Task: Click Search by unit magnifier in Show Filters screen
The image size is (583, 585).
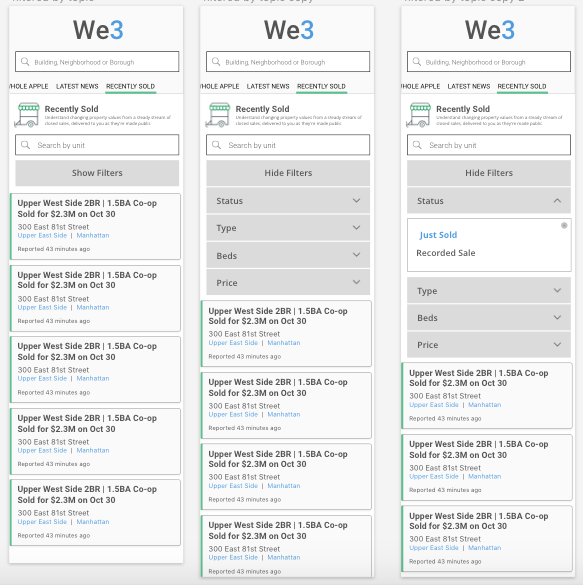Action: pos(25,145)
